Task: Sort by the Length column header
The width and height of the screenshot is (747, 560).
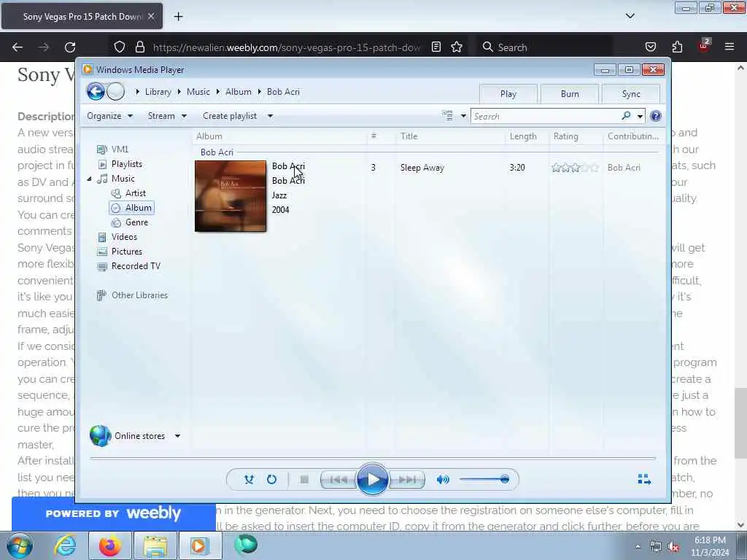Action: coord(527,136)
